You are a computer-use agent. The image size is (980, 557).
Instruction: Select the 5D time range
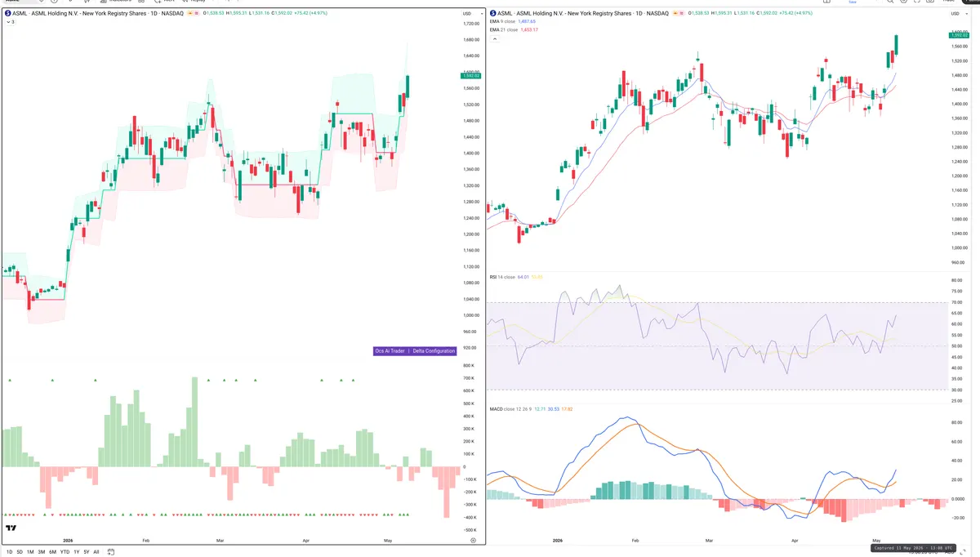pos(20,552)
